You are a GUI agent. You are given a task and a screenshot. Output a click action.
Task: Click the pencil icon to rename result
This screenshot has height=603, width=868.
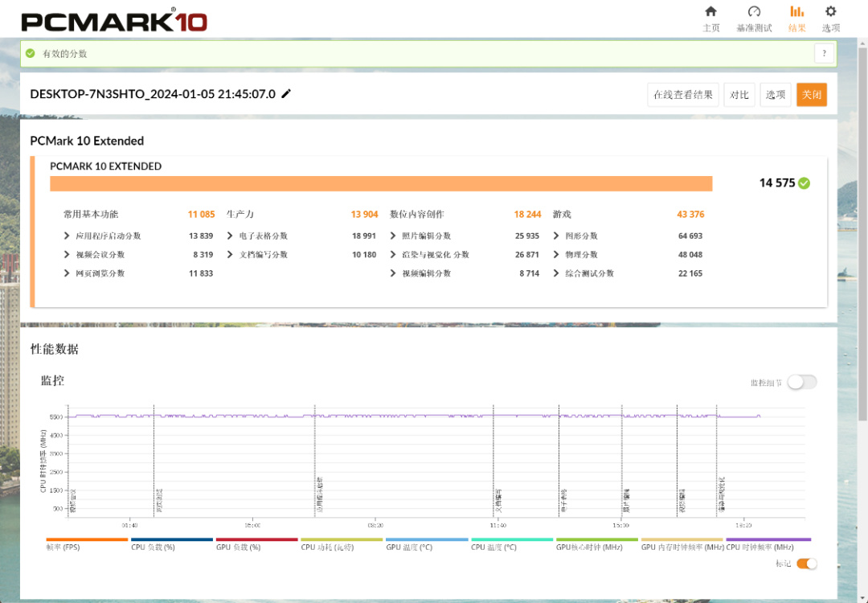[x=286, y=93]
